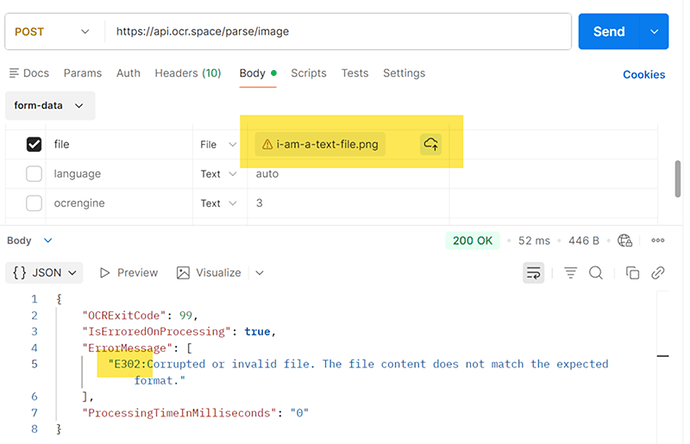690x444 pixels.
Task: Click the "ErrorMessage" key in response
Action: point(127,348)
